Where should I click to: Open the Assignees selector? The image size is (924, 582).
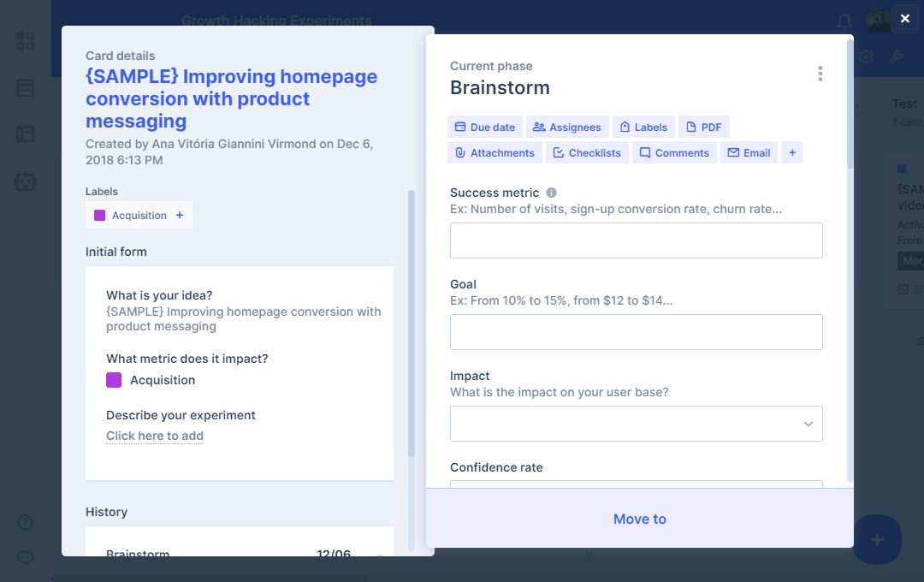(567, 128)
